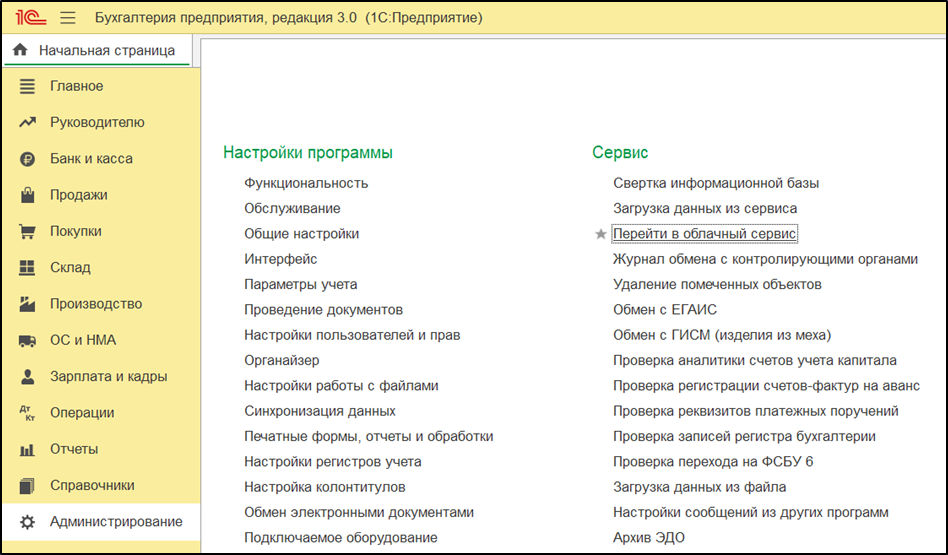Open the Отчеты section label

coord(74,449)
